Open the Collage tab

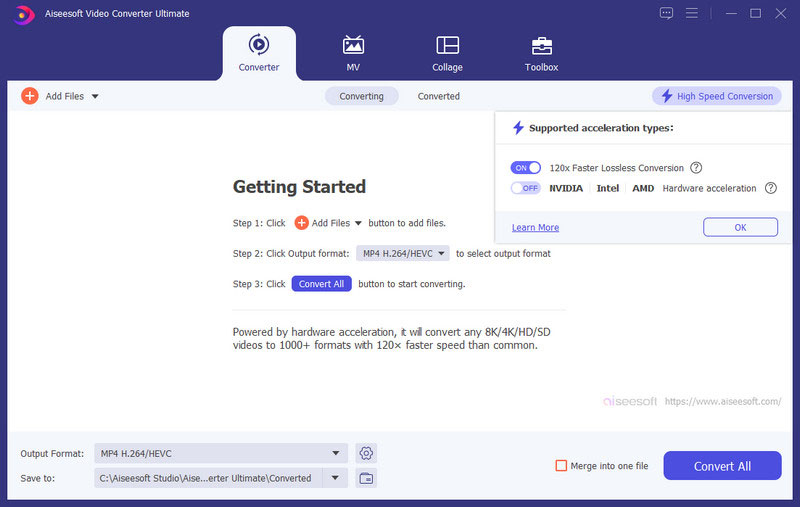point(447,53)
